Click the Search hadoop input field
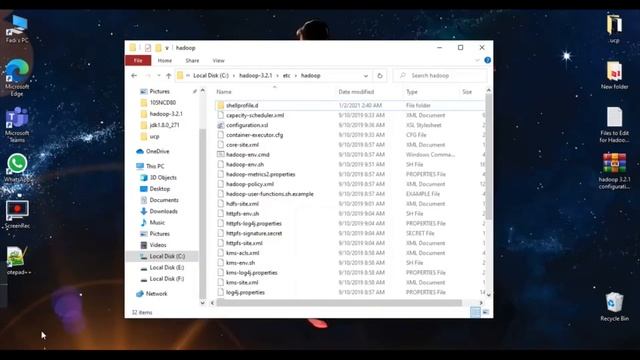Image resolution: width=640 pixels, height=360 pixels. (440, 76)
